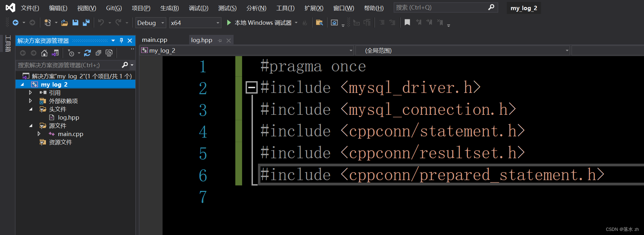Open debugger target dropdown arrow
644x235 pixels.
coord(296,23)
